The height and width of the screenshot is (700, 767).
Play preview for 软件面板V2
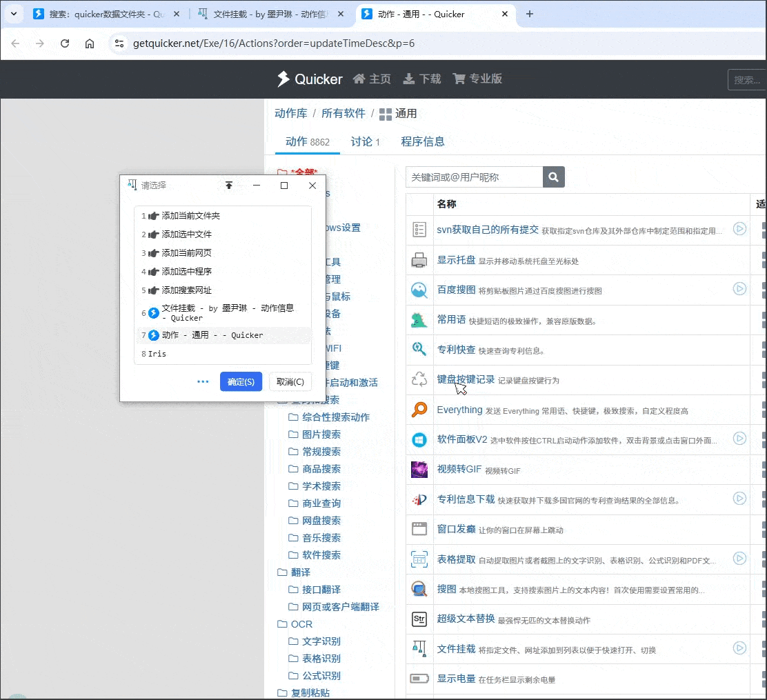[739, 439]
